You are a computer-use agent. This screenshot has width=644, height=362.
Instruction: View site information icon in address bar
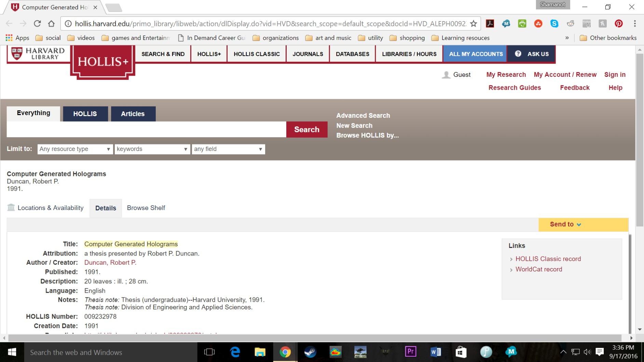click(68, 24)
